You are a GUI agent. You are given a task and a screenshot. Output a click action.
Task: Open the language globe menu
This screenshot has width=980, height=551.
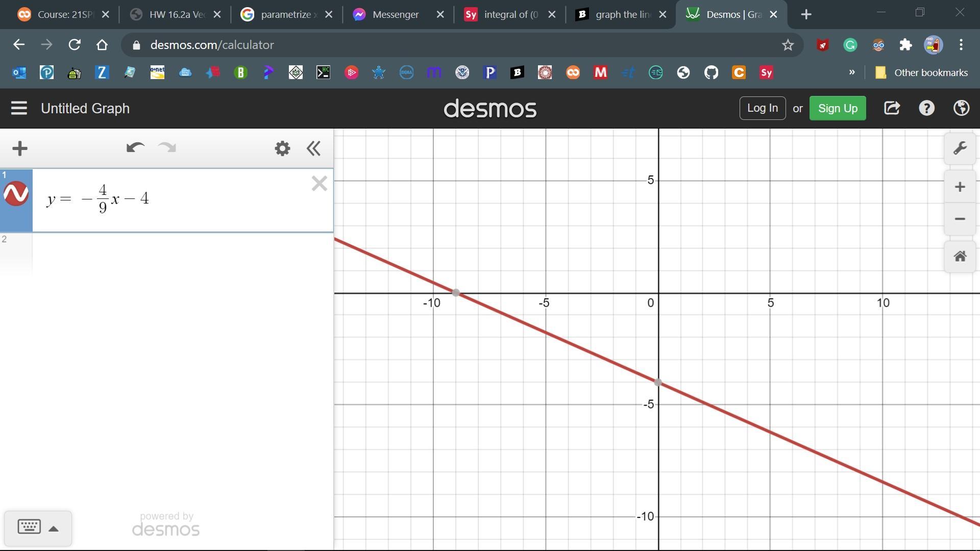tap(961, 108)
